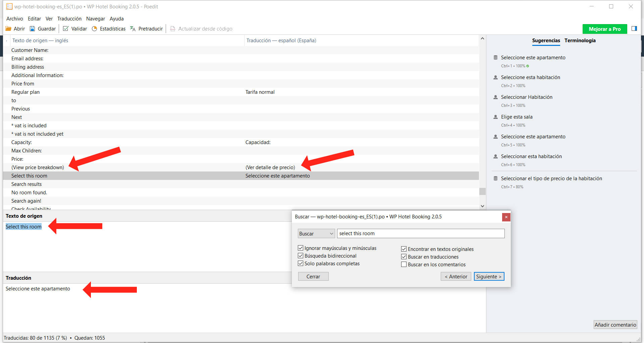Click the Guardar floppy disk icon
This screenshot has height=343, width=644.
33,29
